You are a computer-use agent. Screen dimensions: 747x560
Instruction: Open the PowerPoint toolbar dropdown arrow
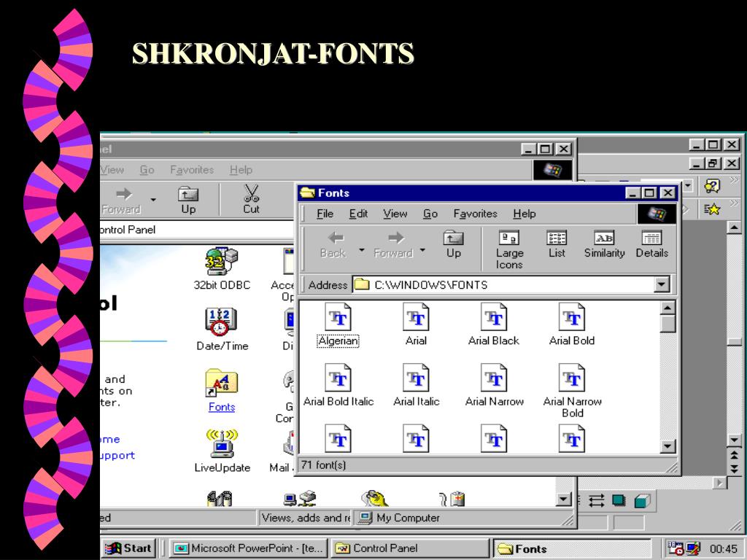pos(687,186)
